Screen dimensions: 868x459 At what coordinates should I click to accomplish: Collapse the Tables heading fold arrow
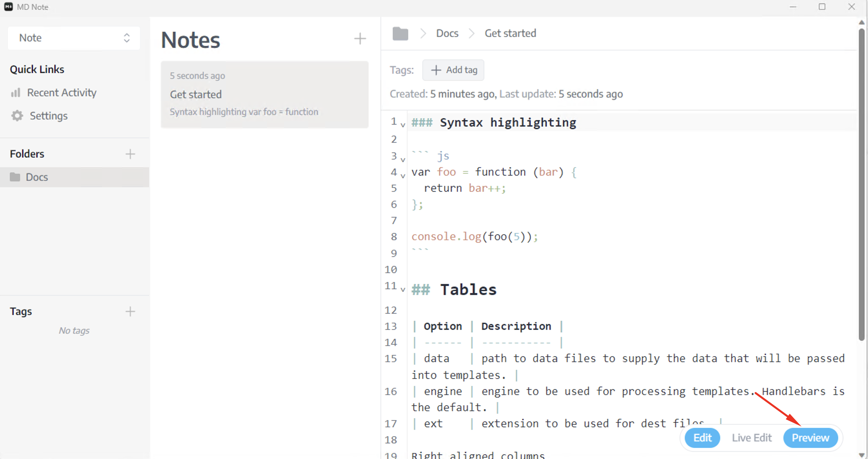pyautogui.click(x=403, y=290)
